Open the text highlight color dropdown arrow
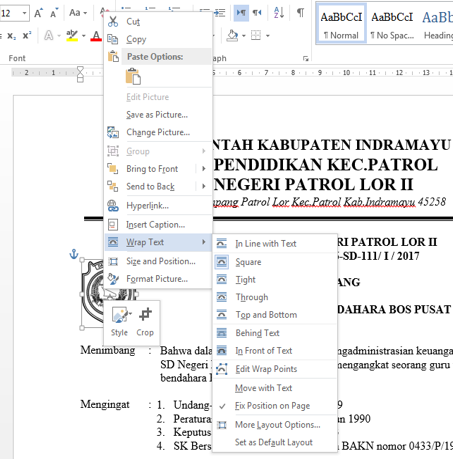The height and width of the screenshot is (459, 453). pyautogui.click(x=84, y=36)
